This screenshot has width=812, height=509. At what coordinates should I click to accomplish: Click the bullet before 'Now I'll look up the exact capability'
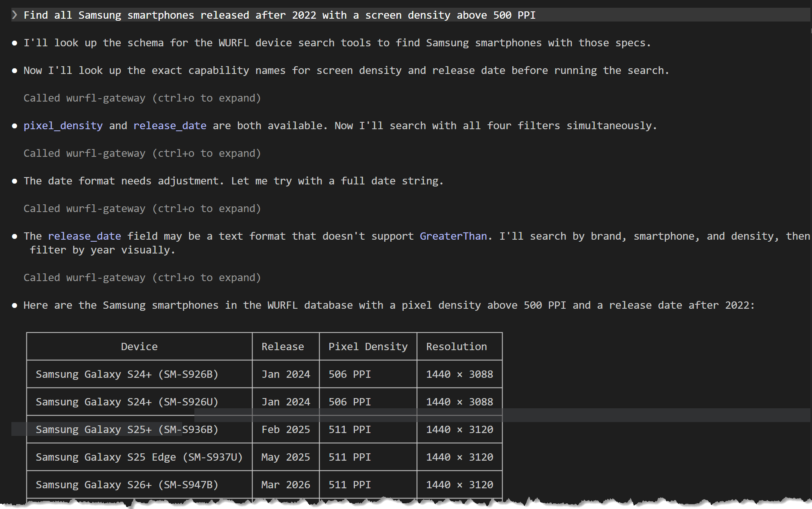point(15,71)
